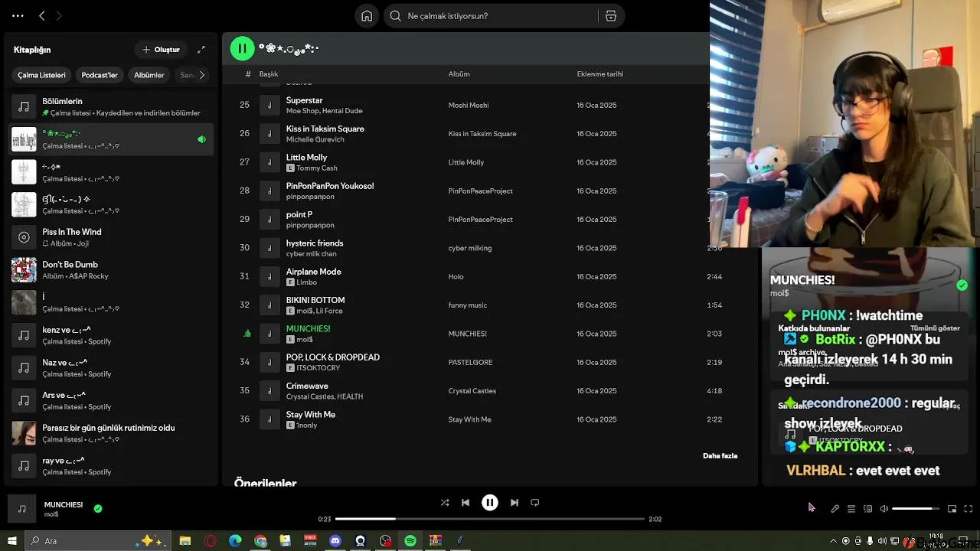This screenshot has height=551, width=980.
Task: Open the Browse icon in search bar
Action: (x=611, y=16)
